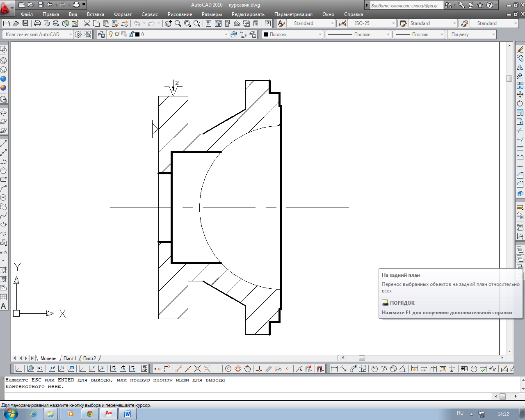525x420 pixels.
Task: Open the ISO-25 dimension style dropdown
Action: pos(394,23)
